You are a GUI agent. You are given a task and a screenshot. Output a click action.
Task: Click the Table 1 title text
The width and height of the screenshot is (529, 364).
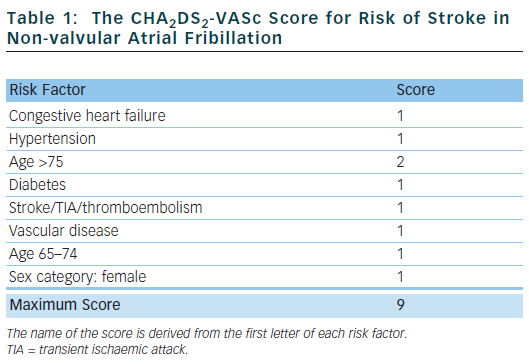(x=258, y=28)
